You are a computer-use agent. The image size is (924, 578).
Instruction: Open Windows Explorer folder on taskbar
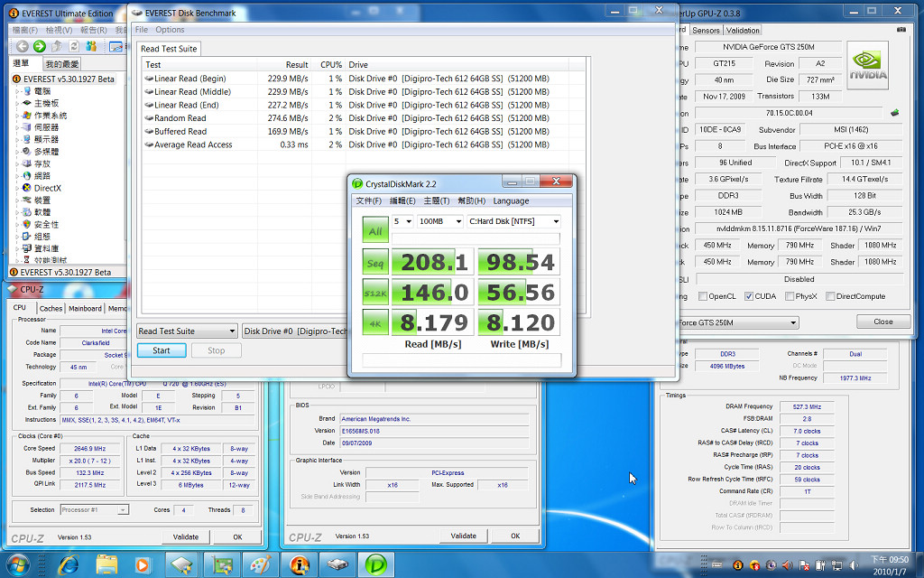point(106,564)
